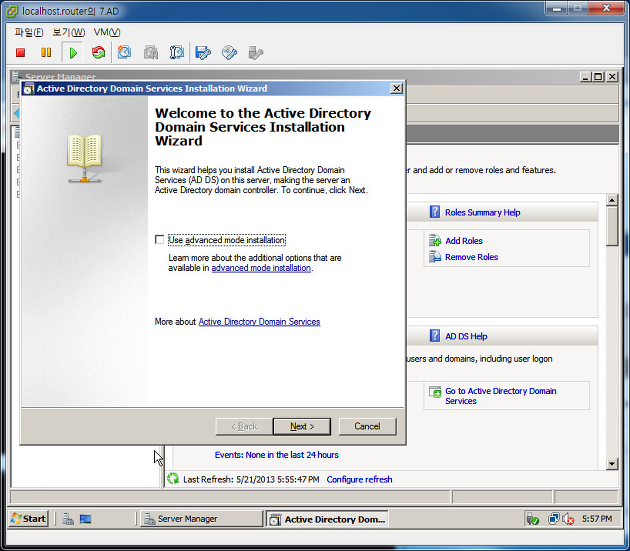This screenshot has width=630, height=551.
Task: Click Cancel in the installation wizard
Action: [x=367, y=426]
